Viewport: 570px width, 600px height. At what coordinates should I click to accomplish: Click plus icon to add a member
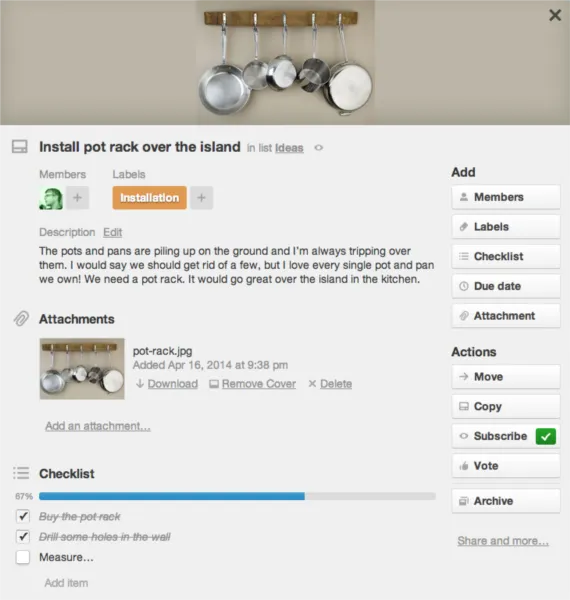tap(78, 198)
